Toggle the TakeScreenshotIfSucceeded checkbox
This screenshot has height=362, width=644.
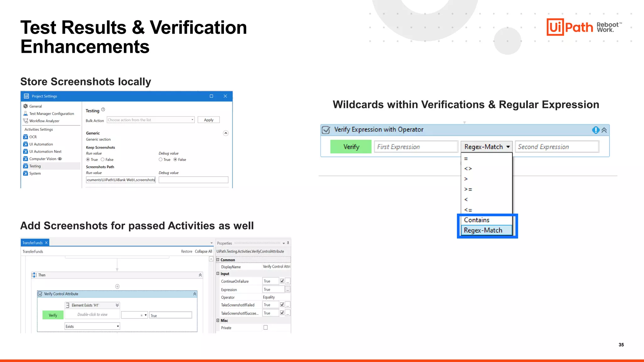coord(282,313)
